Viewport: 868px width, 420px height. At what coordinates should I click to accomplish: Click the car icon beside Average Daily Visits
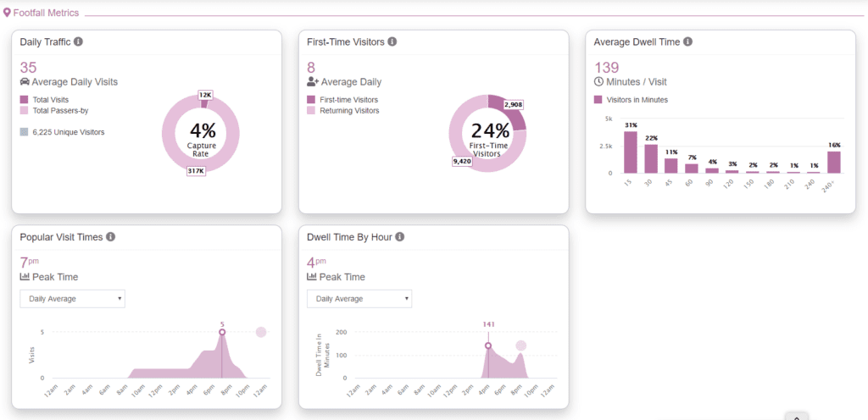coord(25,82)
